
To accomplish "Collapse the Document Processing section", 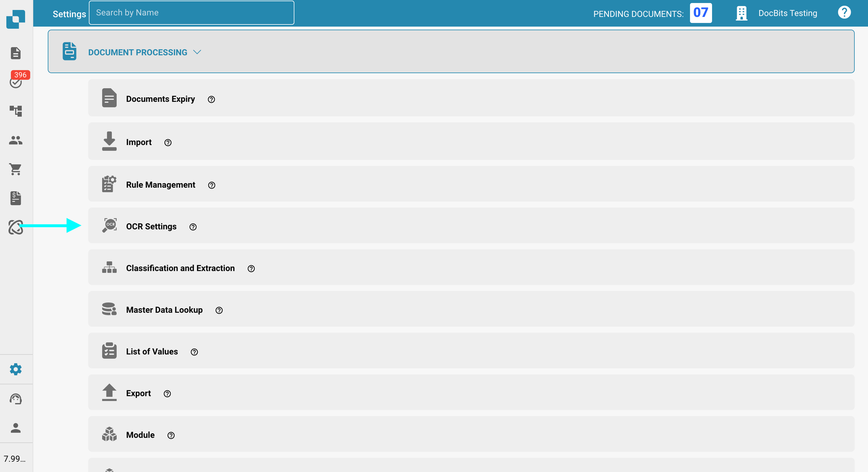I will point(197,52).
